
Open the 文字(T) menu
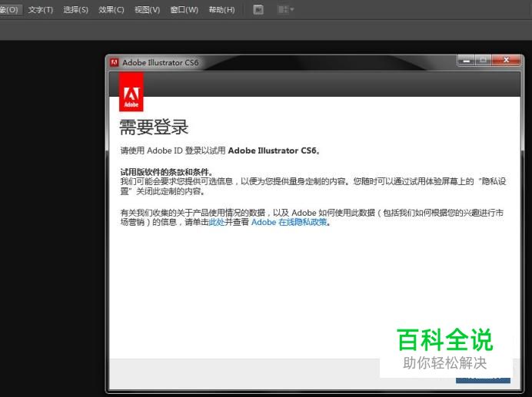point(41,10)
